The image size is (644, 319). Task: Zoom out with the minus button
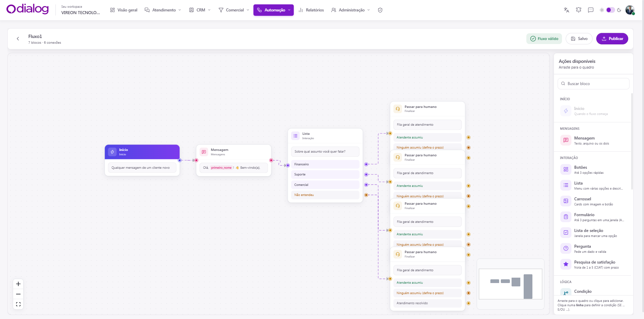tap(18, 294)
